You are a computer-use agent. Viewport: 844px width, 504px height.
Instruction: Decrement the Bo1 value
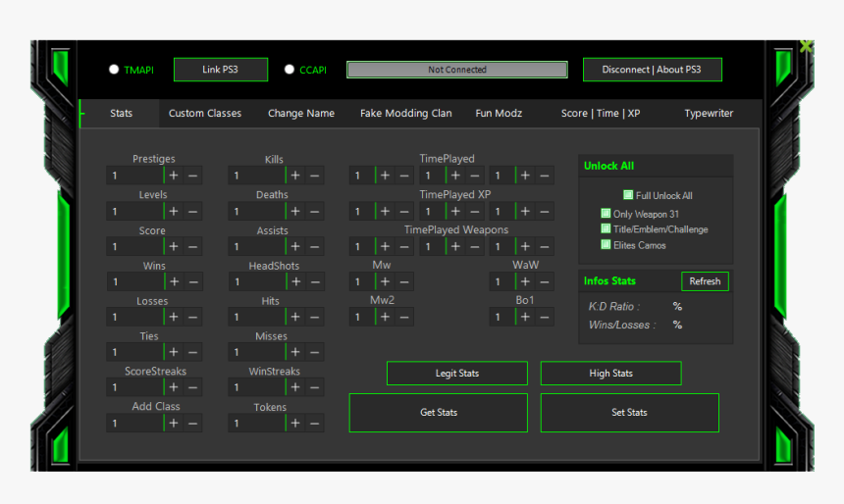click(x=545, y=318)
